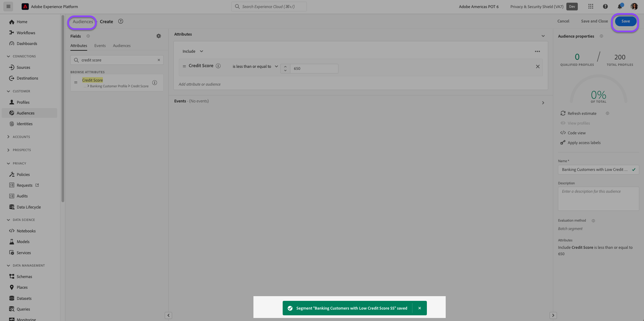Expand the Events section chevron
Viewport: 644px width, 321px height.
pos(543,103)
